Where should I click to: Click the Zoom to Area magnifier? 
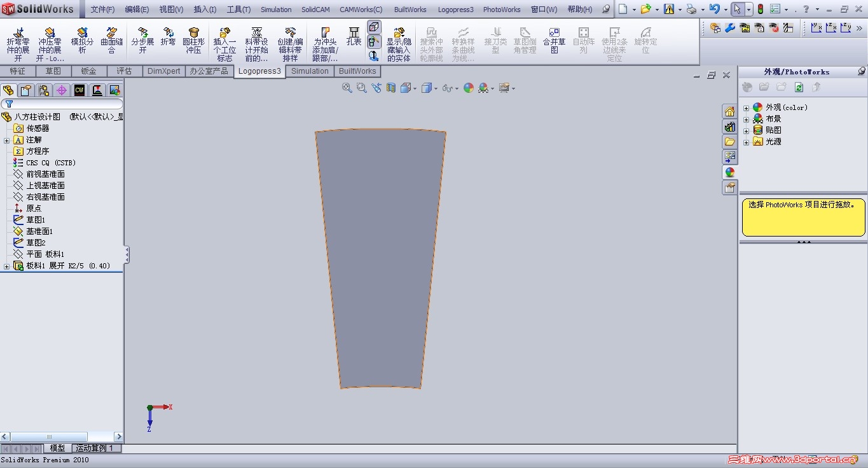coord(362,88)
